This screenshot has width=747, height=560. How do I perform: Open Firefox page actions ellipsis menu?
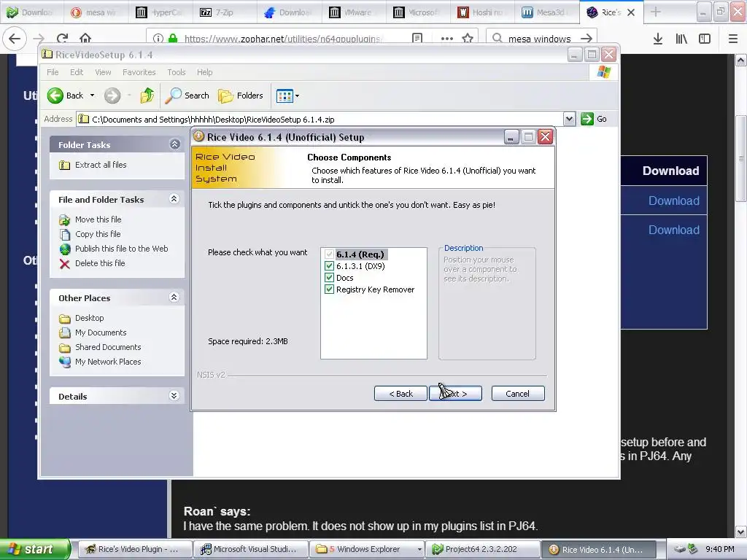pos(447,38)
